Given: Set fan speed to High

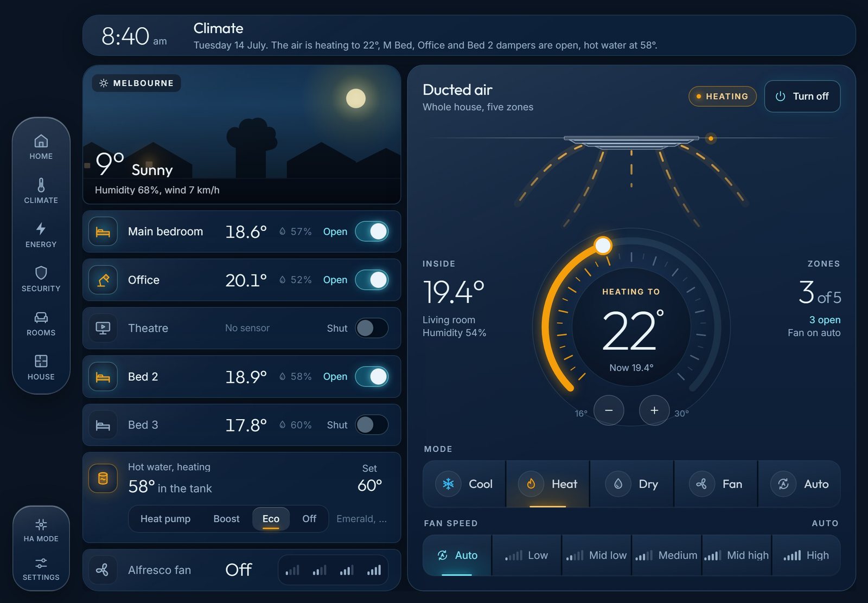Looking at the screenshot, I should pos(806,555).
